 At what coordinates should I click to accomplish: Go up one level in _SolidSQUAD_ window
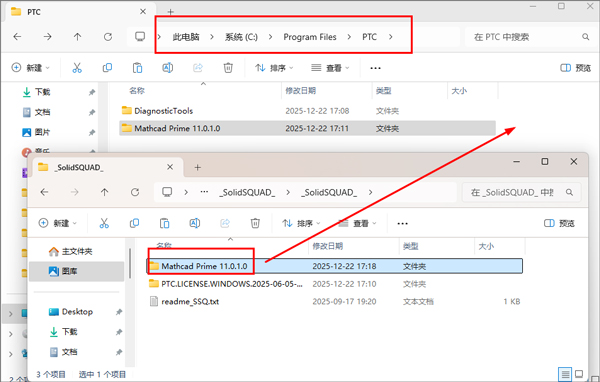pyautogui.click(x=104, y=192)
